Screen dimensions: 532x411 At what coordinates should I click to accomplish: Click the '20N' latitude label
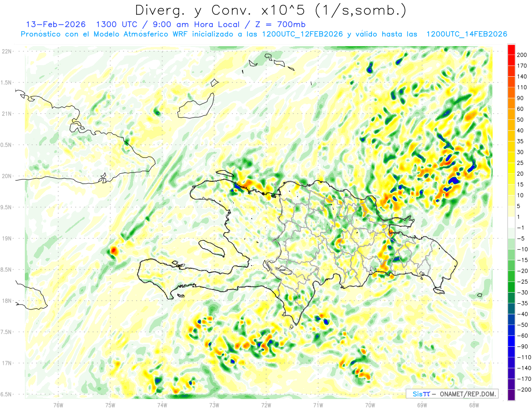point(7,176)
